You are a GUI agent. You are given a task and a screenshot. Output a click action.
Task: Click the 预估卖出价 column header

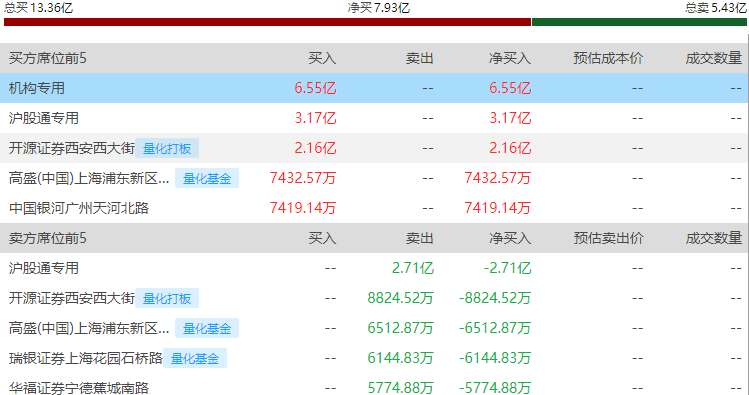608,238
